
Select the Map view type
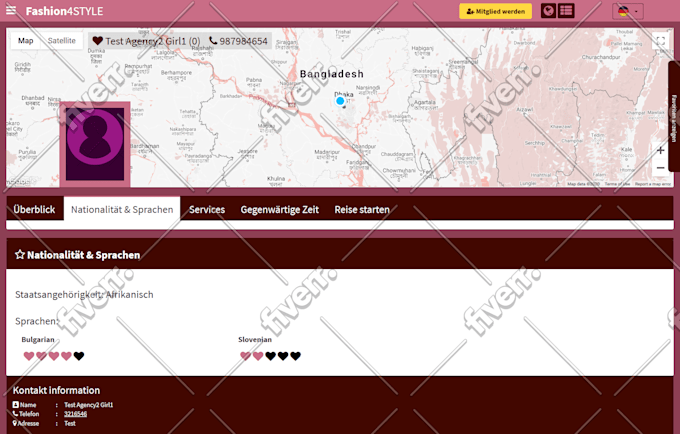26,41
